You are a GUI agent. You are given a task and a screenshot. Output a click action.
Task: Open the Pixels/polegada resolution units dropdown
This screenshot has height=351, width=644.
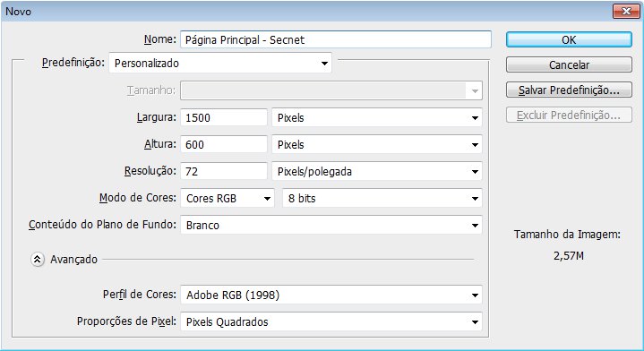click(377, 171)
